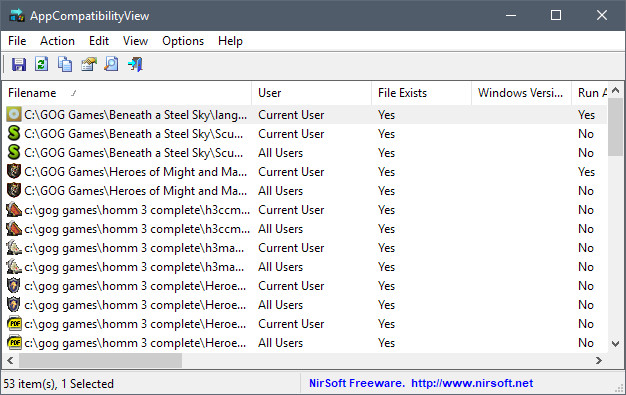626x395 pixels.
Task: Click the Refresh toolbar icon
Action: click(42, 64)
